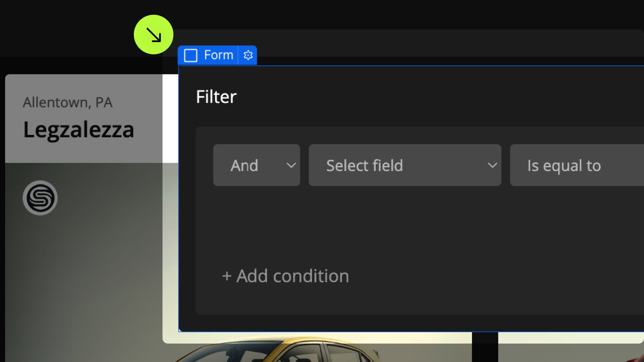Expand the Select field dropdown

(x=405, y=165)
